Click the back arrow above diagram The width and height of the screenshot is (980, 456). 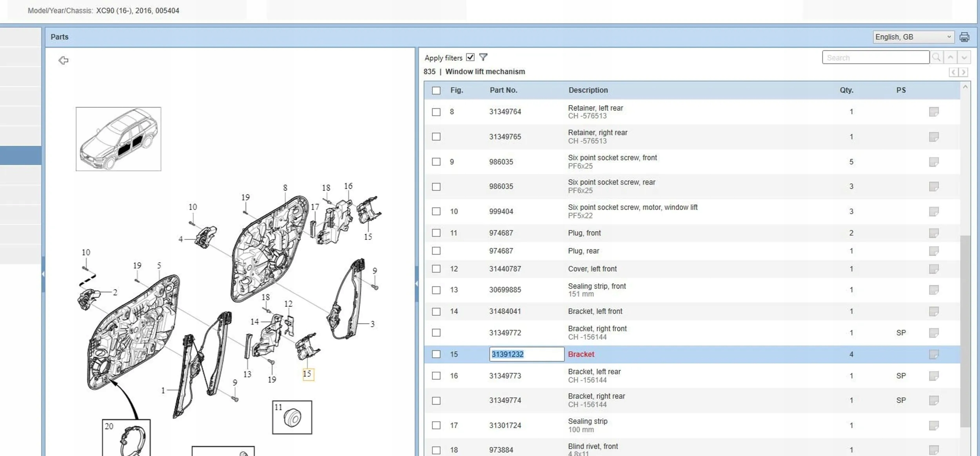[x=64, y=60]
